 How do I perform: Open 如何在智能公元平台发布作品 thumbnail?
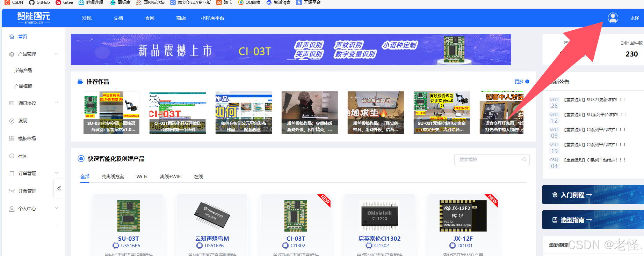pyautogui.click(x=244, y=113)
